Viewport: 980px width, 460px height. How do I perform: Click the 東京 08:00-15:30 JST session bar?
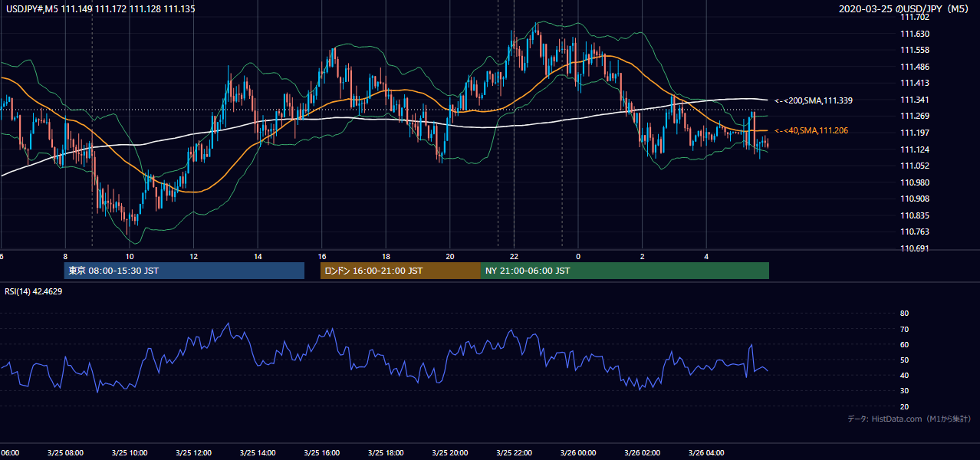[184, 271]
